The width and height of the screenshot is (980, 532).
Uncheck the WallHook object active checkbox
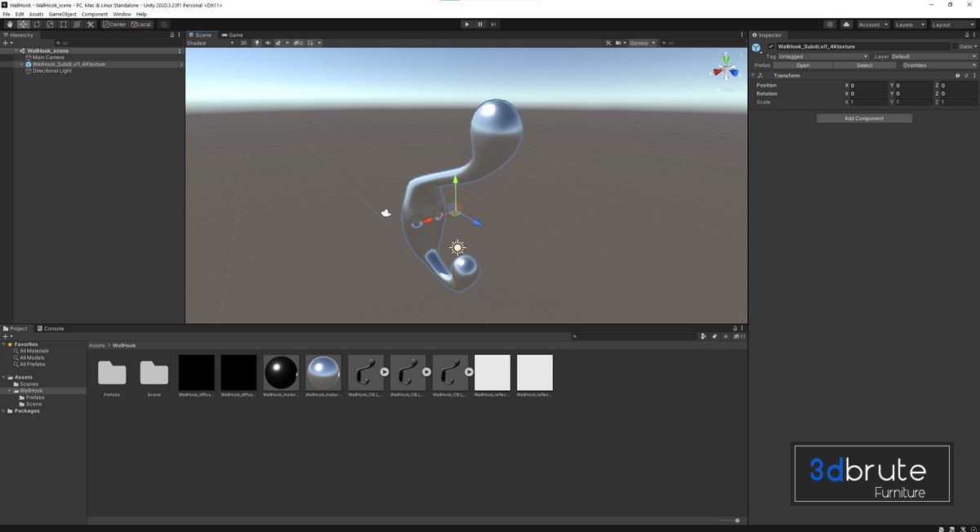(771, 47)
